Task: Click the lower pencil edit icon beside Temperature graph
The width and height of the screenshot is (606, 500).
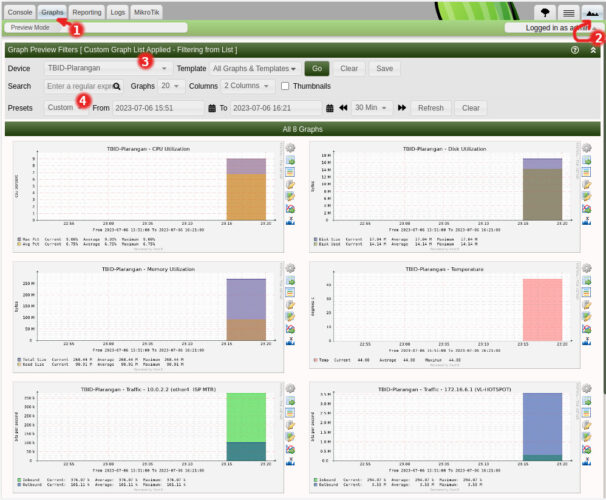Action: pos(587,317)
